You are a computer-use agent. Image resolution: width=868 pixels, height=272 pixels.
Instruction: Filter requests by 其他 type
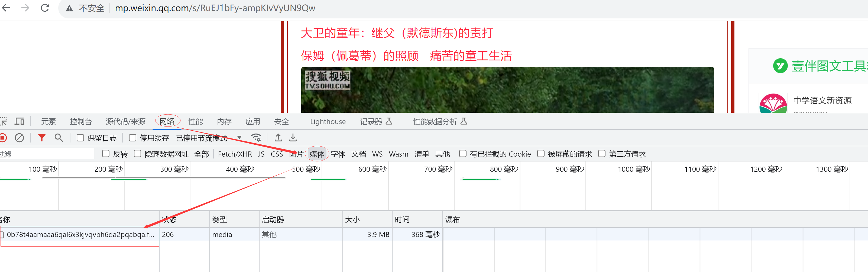(443, 154)
